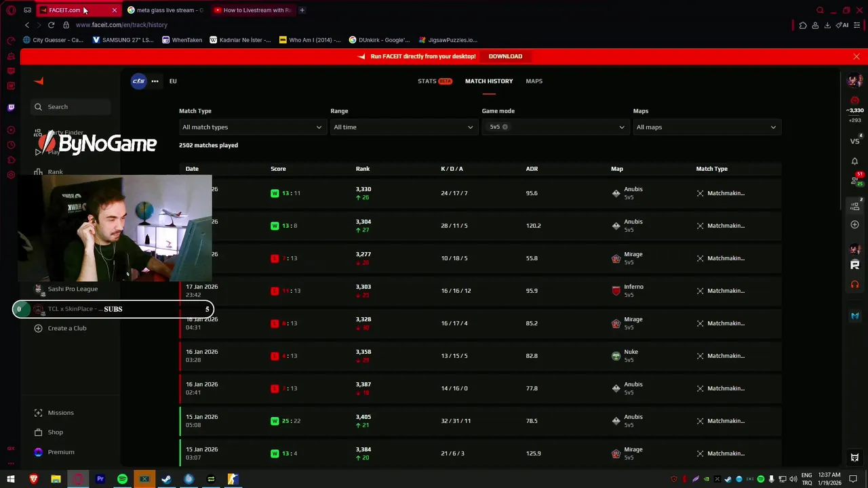Click the plus circle in right sidebar

(x=854, y=224)
